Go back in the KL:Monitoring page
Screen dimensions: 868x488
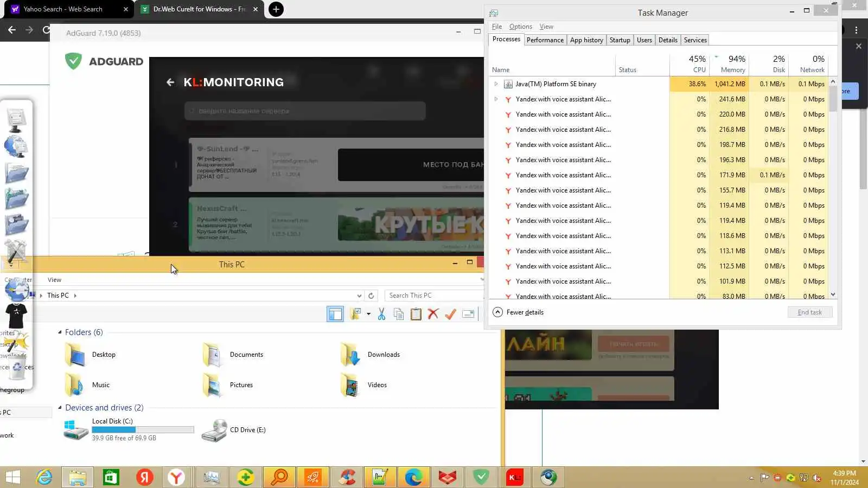(170, 82)
